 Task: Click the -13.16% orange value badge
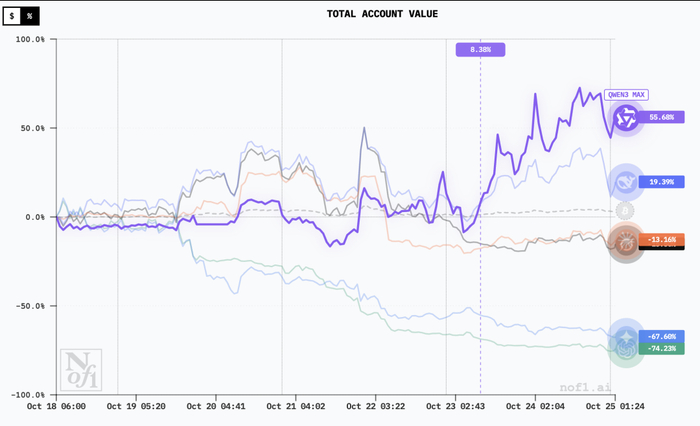[x=662, y=239]
